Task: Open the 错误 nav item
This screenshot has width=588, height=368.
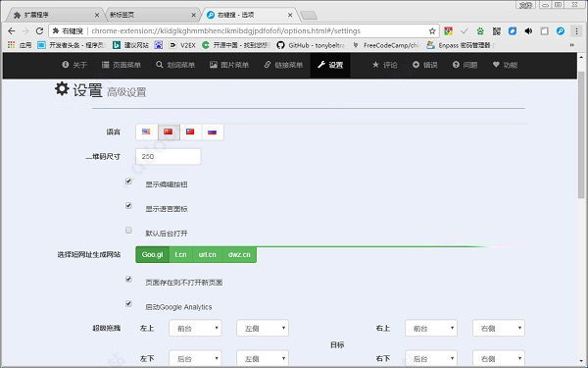Action: pyautogui.click(x=425, y=65)
